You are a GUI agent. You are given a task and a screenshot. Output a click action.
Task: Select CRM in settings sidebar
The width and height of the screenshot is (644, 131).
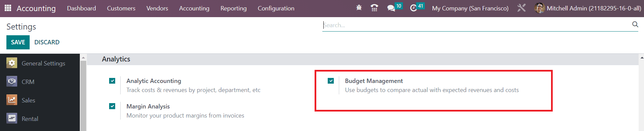coord(28,82)
